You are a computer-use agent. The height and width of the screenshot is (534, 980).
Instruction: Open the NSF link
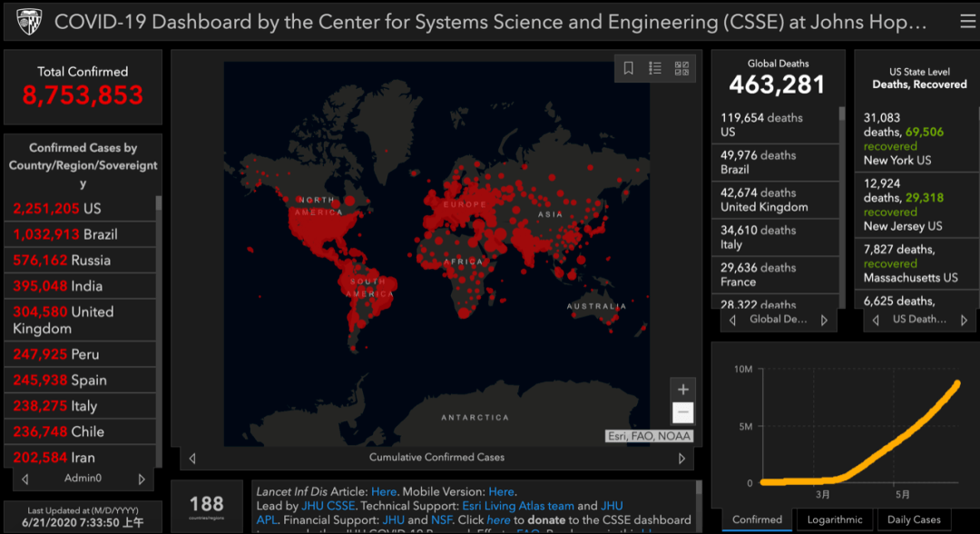coord(441,520)
